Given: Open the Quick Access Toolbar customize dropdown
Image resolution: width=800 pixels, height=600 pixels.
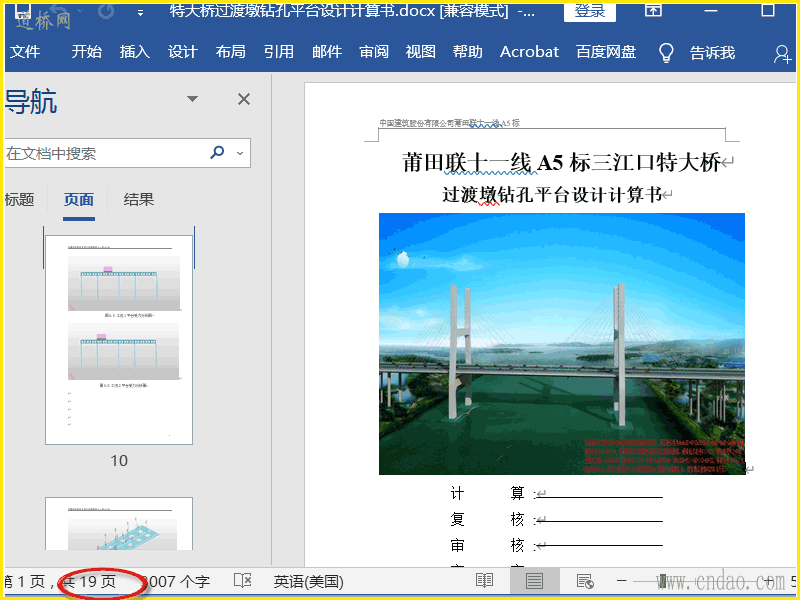Looking at the screenshot, I should pyautogui.click(x=140, y=12).
